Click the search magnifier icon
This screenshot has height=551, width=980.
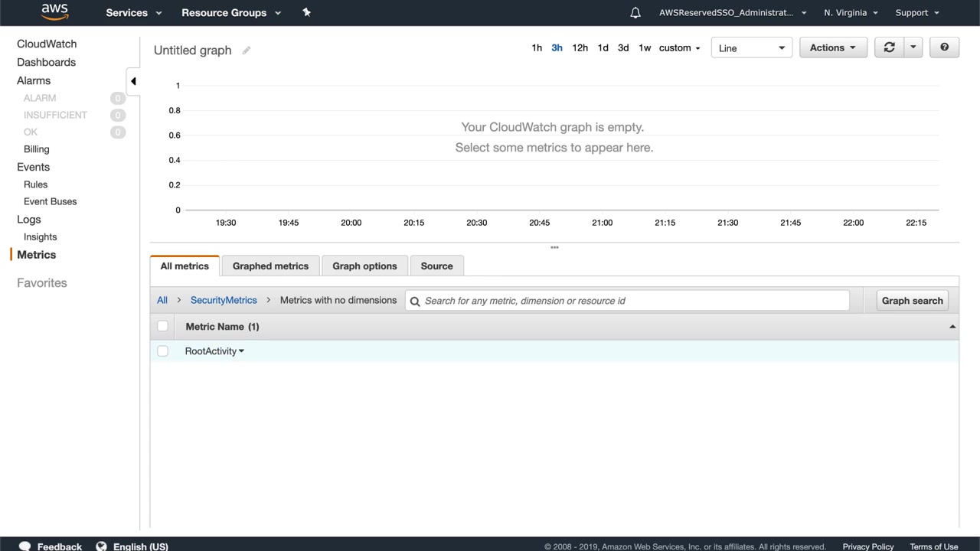click(415, 301)
